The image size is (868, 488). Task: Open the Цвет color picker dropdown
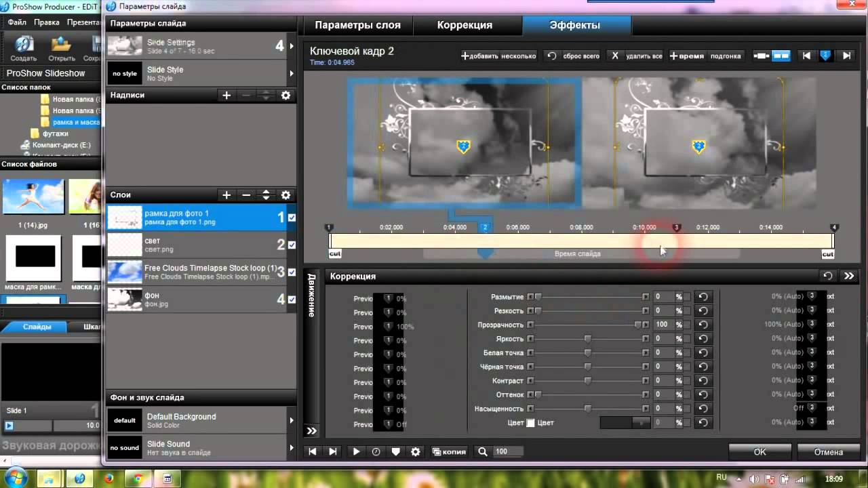point(642,423)
